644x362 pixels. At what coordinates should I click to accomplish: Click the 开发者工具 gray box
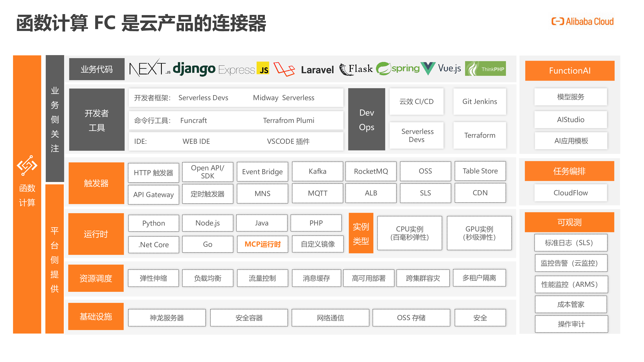pos(97,120)
